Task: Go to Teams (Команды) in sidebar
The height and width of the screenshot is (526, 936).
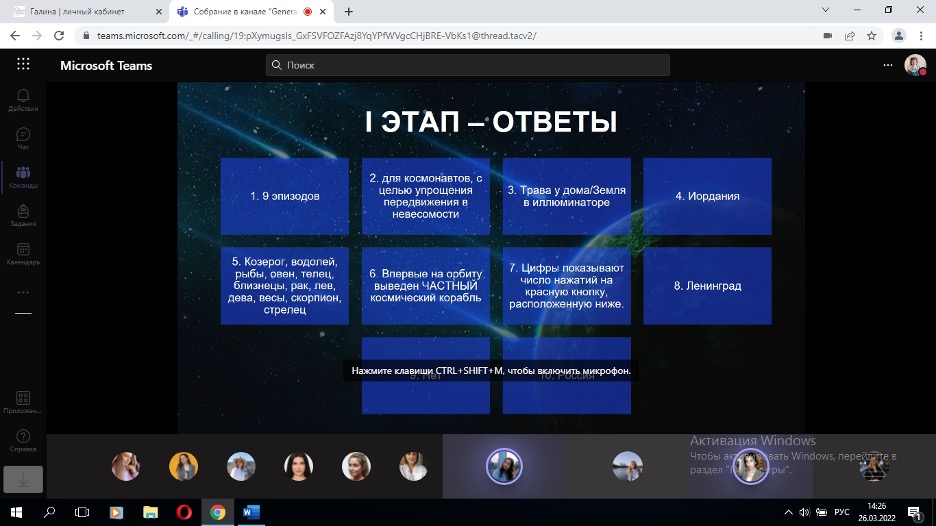Action: coord(23,176)
